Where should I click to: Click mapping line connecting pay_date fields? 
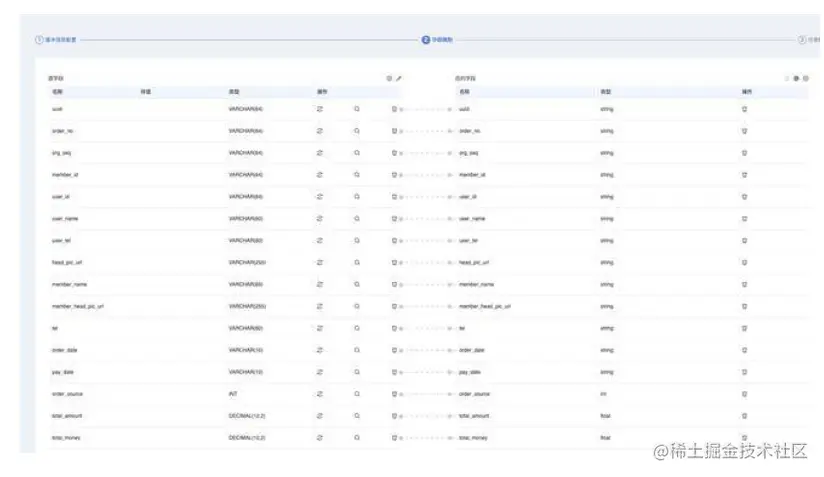pos(426,372)
